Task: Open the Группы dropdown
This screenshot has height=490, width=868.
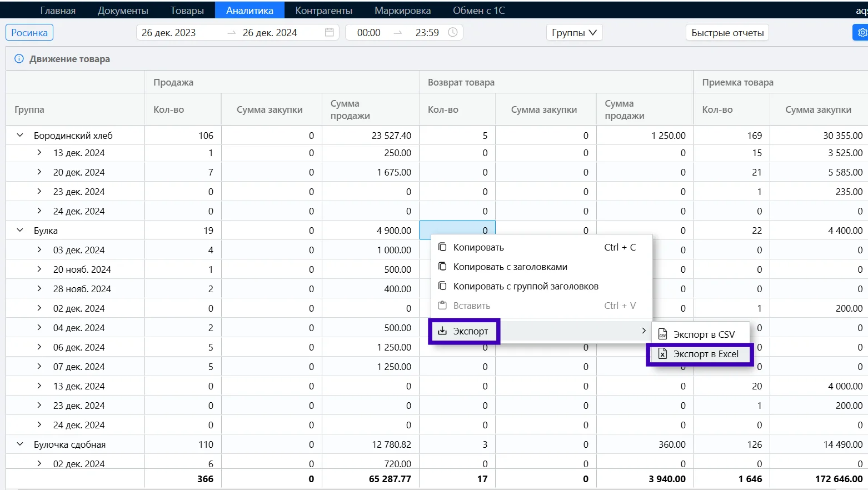Action: click(574, 33)
